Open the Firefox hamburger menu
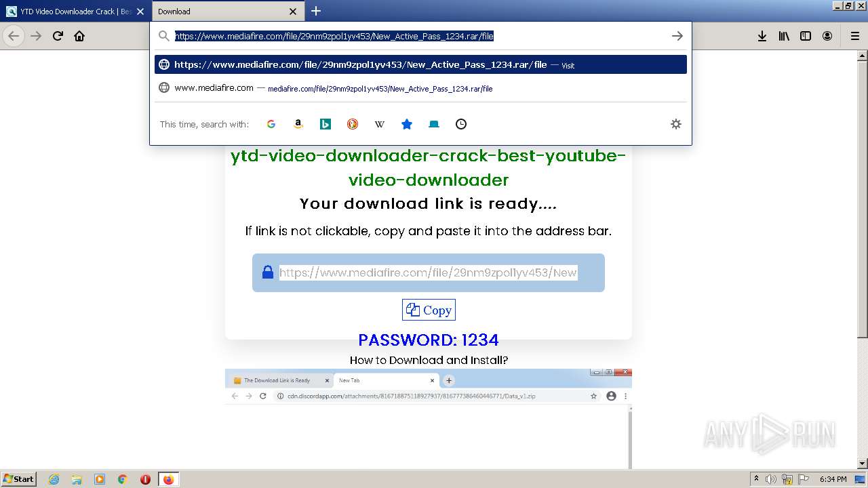This screenshot has height=488, width=868. click(855, 36)
